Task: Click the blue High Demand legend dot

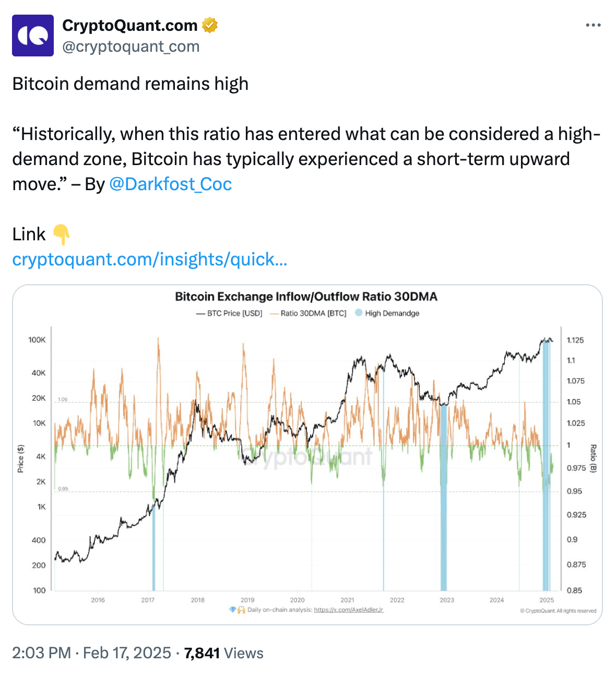Action: (358, 313)
